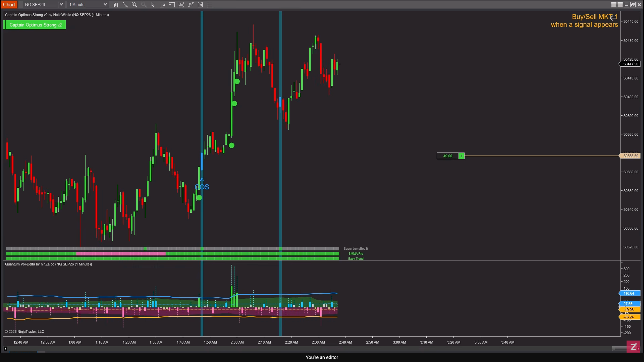Viewport: 644px width, 362px height.
Task: Click the green position quantity 1 box
Action: coord(462,156)
